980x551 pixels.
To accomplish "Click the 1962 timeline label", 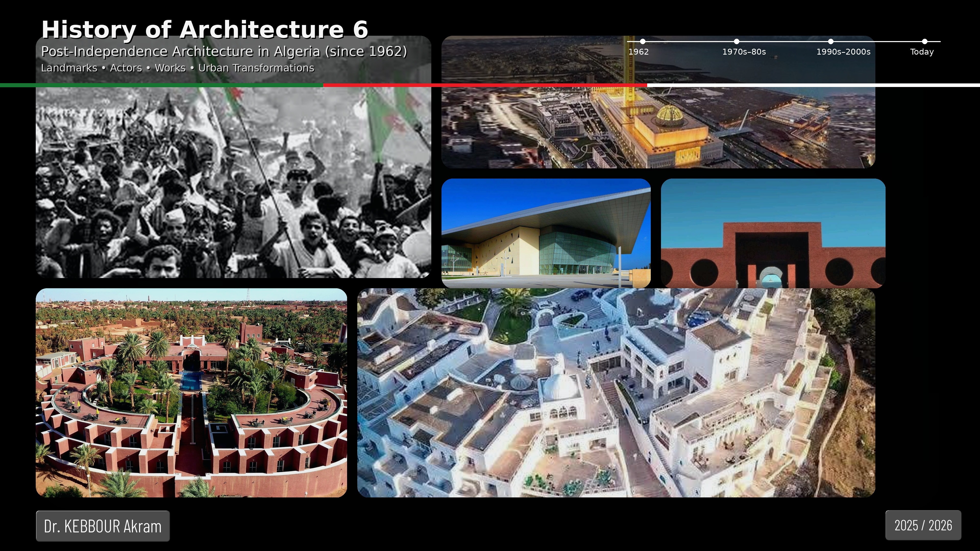I will pos(638,52).
